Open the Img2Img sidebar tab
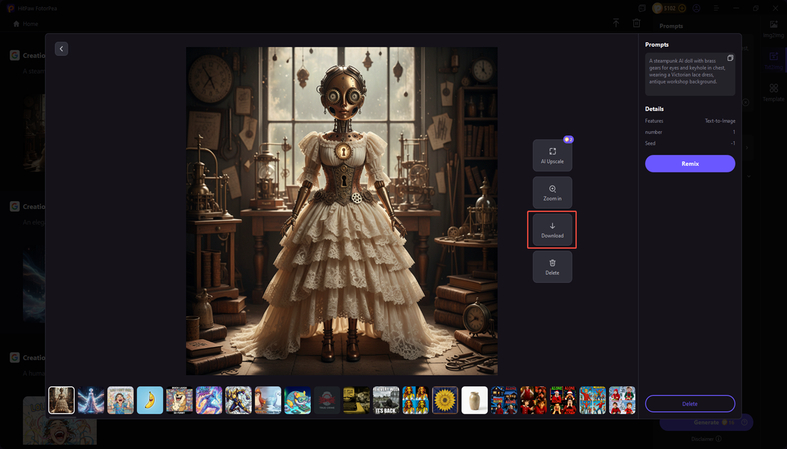The height and width of the screenshot is (449, 787). coord(773,28)
